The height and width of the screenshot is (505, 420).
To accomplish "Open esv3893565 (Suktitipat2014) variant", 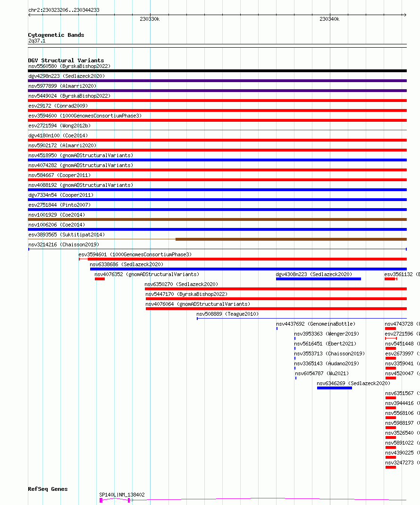I will tap(67, 235).
